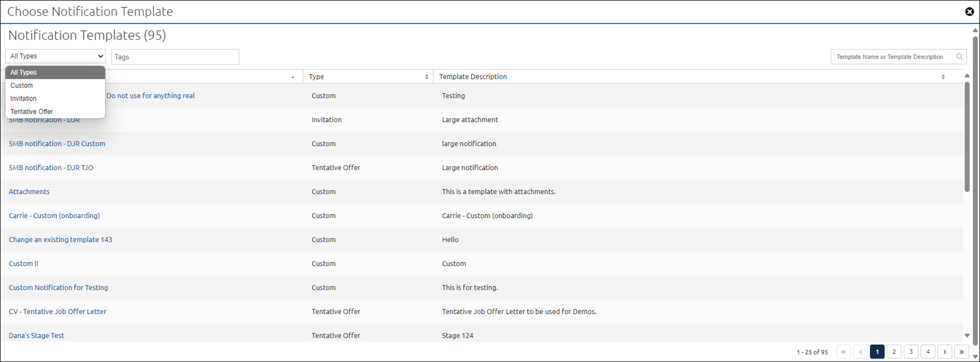Click the Invitation type cell of 5MB row
980x362 pixels.
click(326, 120)
